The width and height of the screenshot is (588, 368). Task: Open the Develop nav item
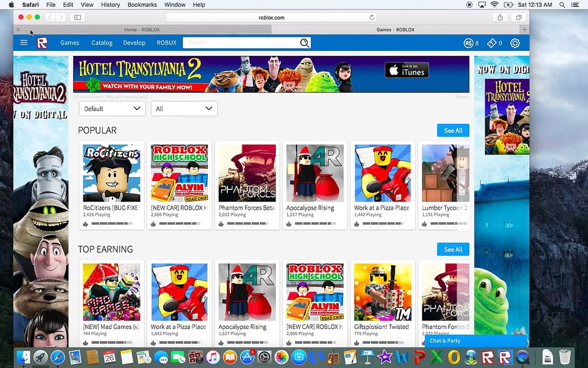[x=134, y=43]
